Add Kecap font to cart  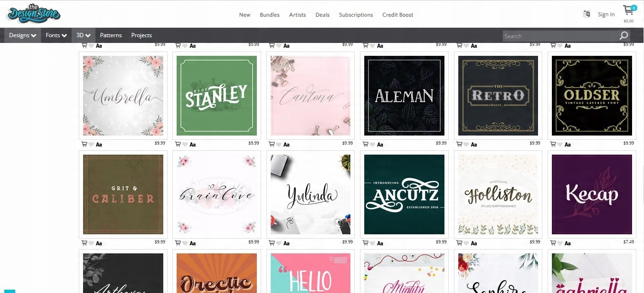(x=553, y=243)
